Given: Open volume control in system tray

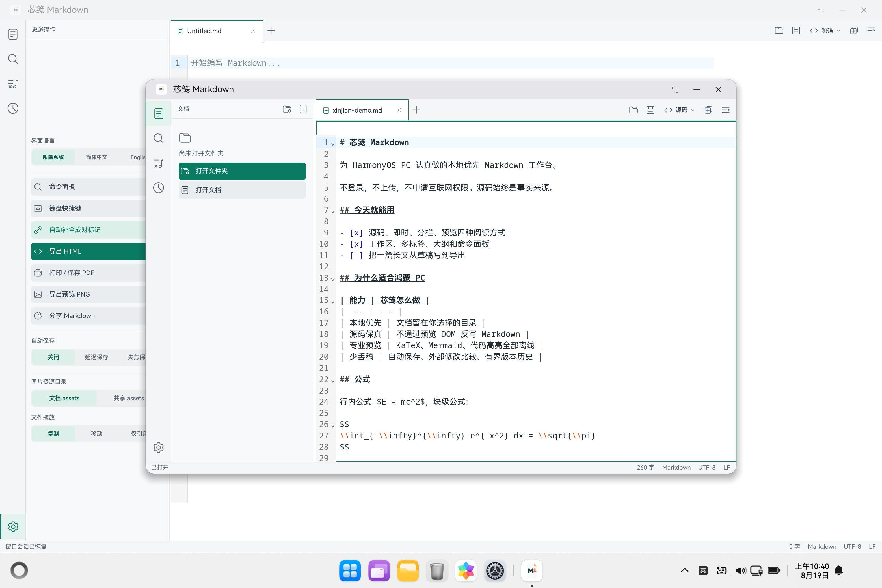Looking at the screenshot, I should (740, 570).
